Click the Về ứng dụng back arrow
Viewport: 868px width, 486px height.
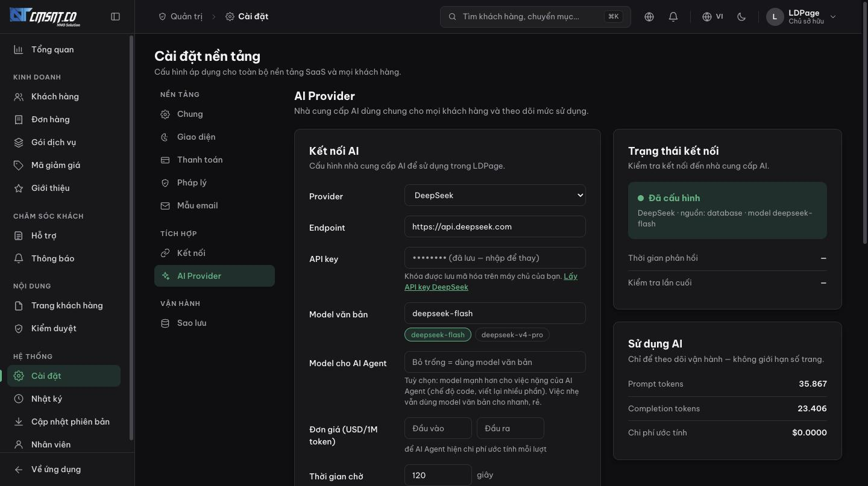pos(19,469)
